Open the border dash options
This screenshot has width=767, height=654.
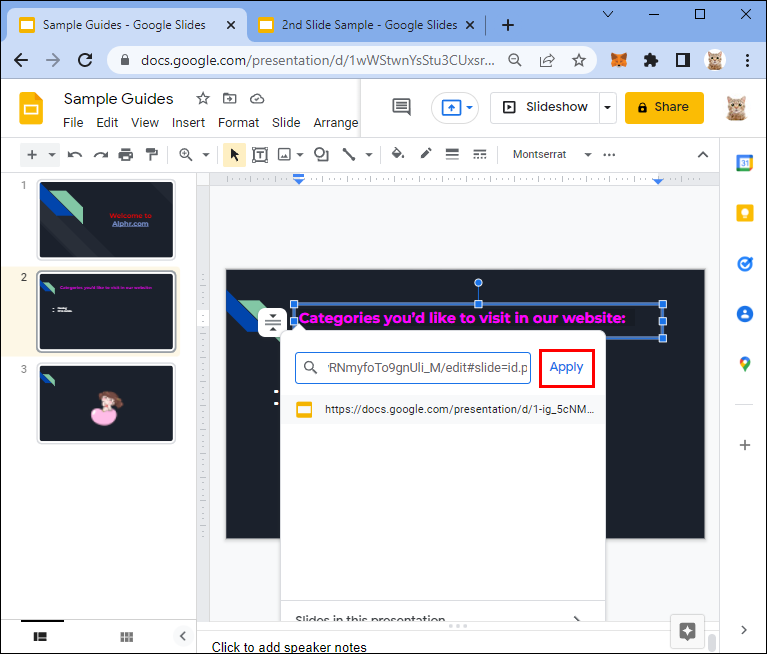click(x=480, y=155)
